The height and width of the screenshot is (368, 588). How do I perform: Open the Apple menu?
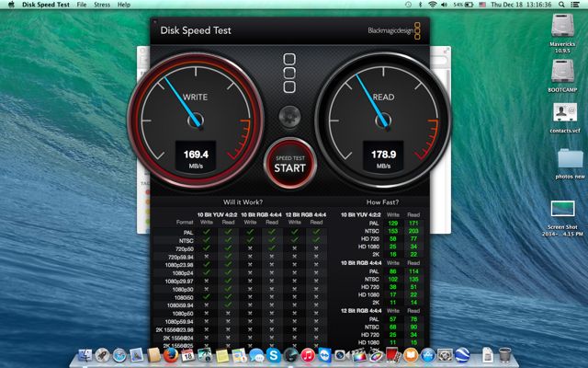click(x=11, y=5)
